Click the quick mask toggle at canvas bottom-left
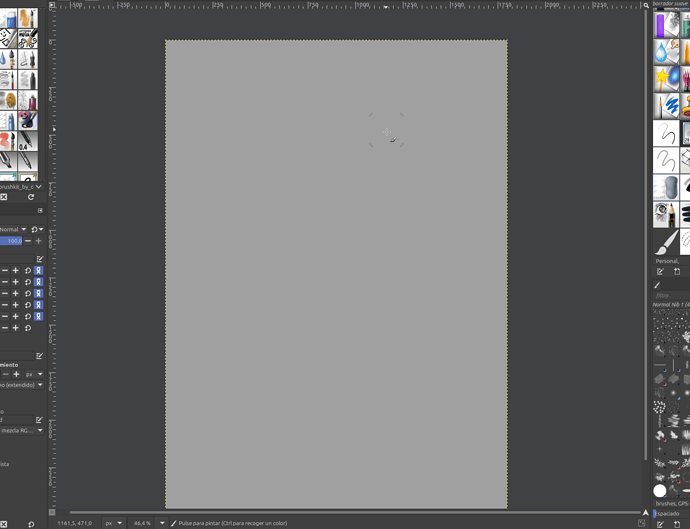Screen dimensions: 690x529 pyautogui.click(x=52, y=512)
